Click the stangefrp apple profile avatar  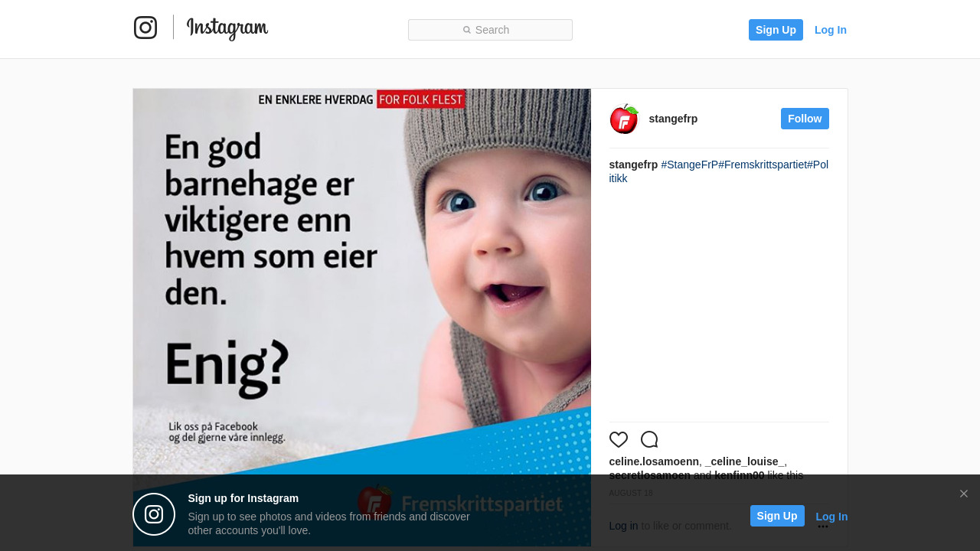[x=624, y=119]
